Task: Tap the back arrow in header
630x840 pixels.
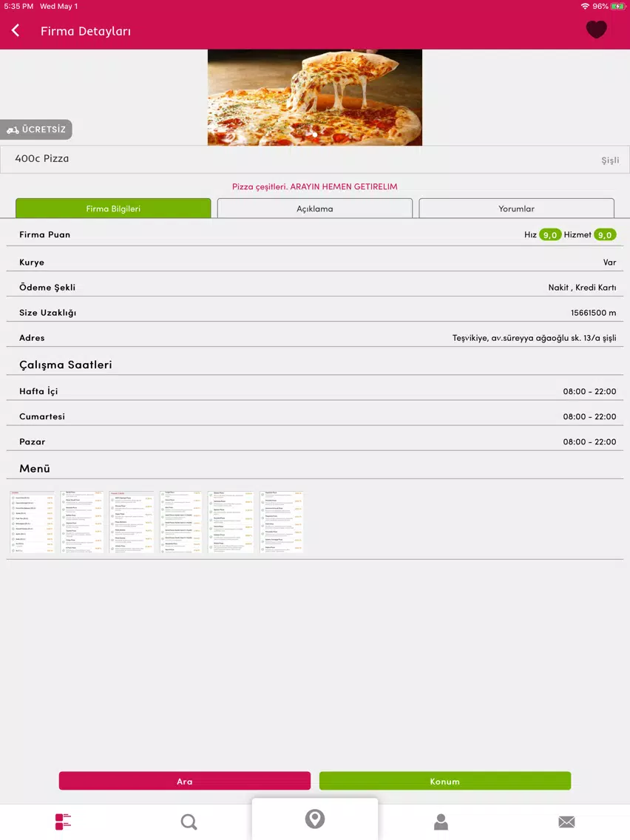Action: click(x=16, y=30)
